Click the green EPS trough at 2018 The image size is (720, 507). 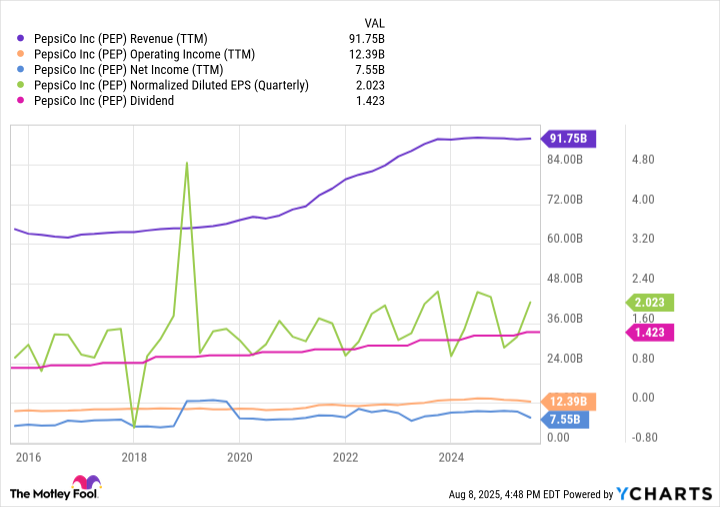(x=134, y=427)
